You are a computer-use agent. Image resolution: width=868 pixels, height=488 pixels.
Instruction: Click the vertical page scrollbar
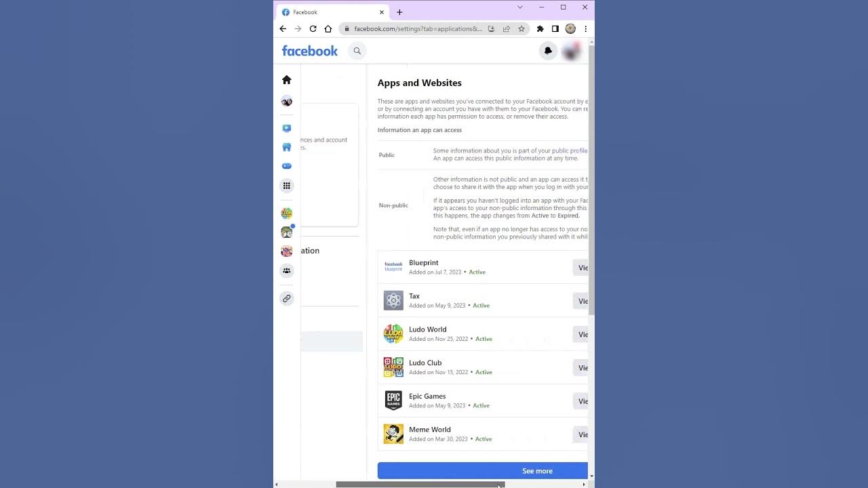(591, 180)
